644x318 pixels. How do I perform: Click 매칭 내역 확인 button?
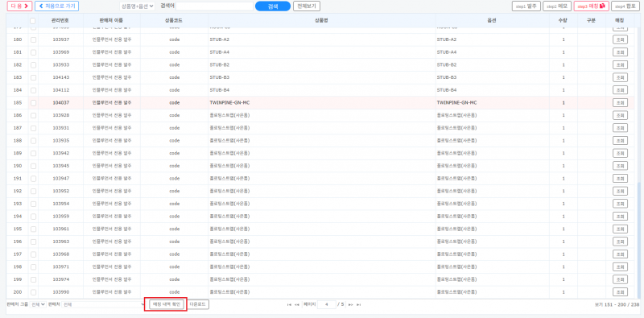(x=167, y=304)
